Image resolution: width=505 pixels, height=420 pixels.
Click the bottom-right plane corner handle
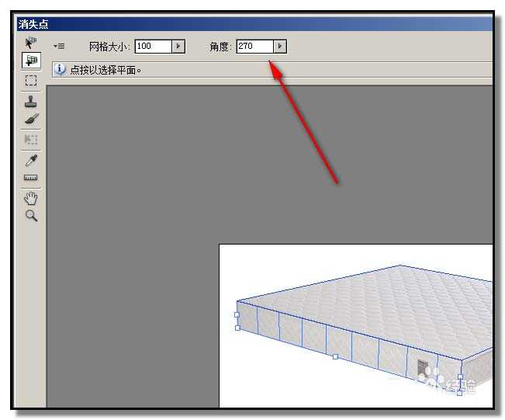click(x=459, y=393)
